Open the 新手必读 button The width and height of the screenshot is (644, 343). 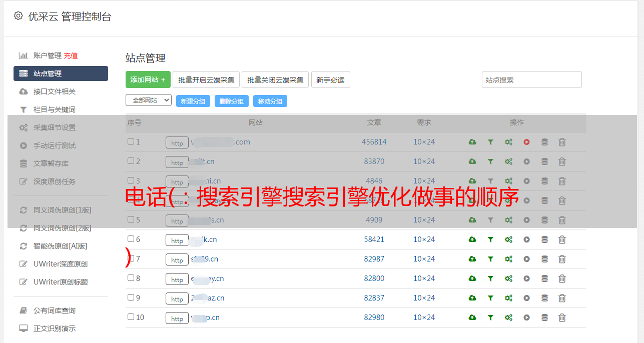tap(331, 79)
